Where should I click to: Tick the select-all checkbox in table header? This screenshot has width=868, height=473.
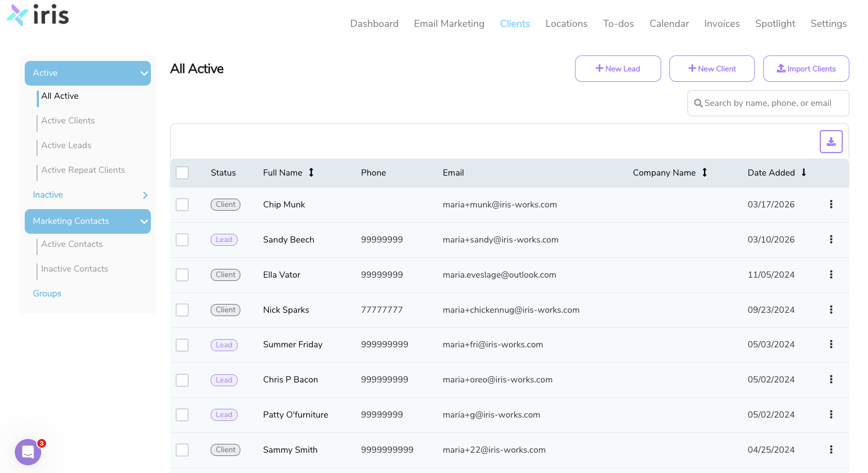pos(182,173)
